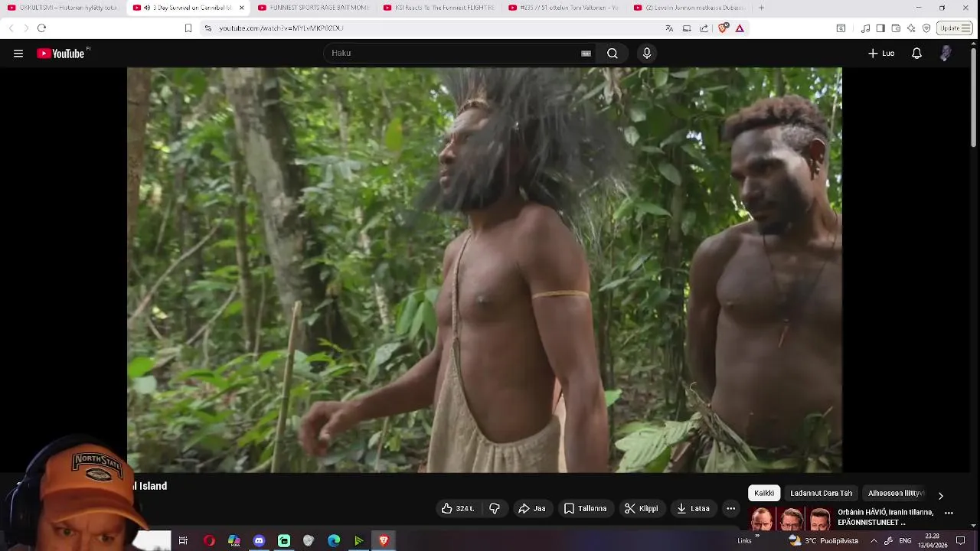Image resolution: width=980 pixels, height=551 pixels.
Task: Share this page icon in address bar
Action: coord(704,28)
